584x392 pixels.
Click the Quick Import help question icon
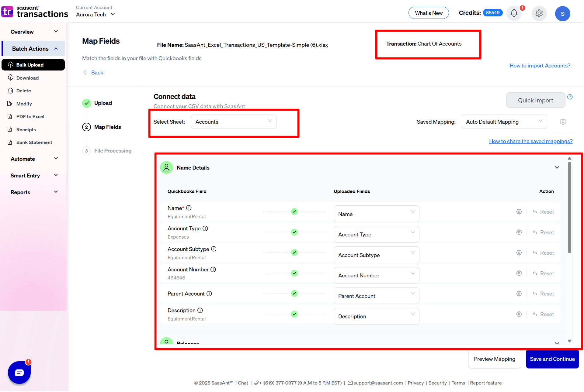[570, 97]
